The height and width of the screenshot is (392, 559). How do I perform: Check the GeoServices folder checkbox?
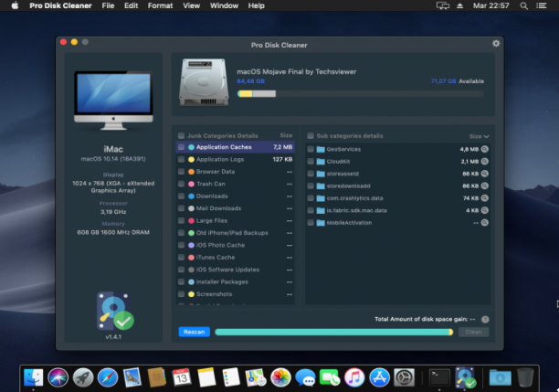311,149
